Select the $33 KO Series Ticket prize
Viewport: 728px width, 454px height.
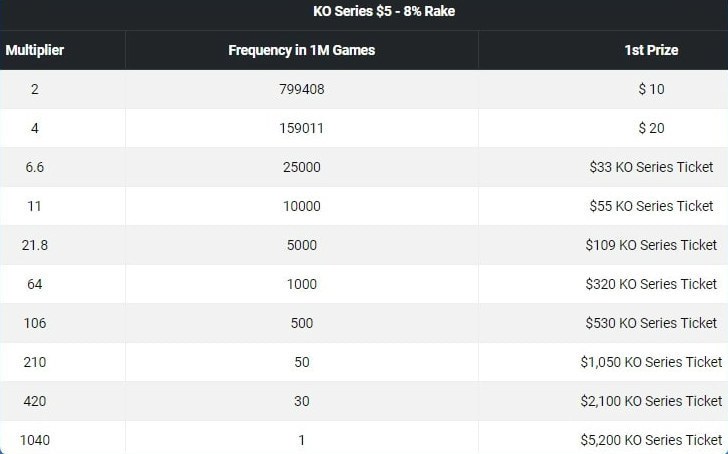point(651,167)
